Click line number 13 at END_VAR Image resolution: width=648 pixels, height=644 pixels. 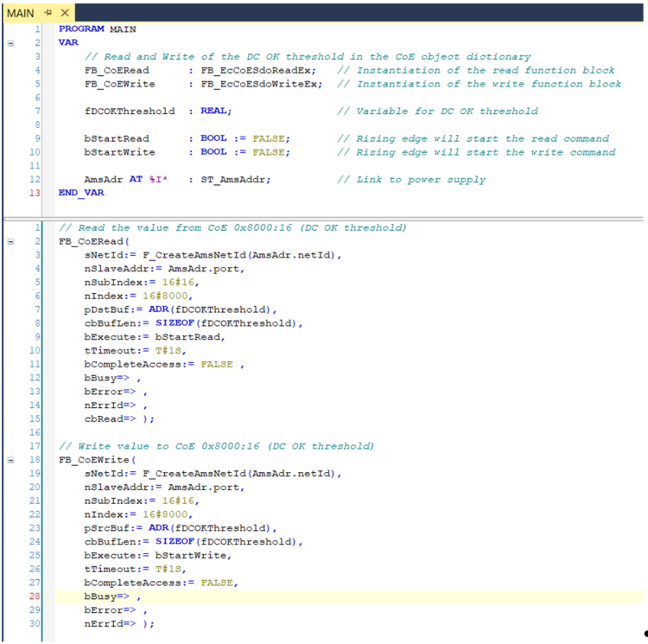[x=35, y=194]
